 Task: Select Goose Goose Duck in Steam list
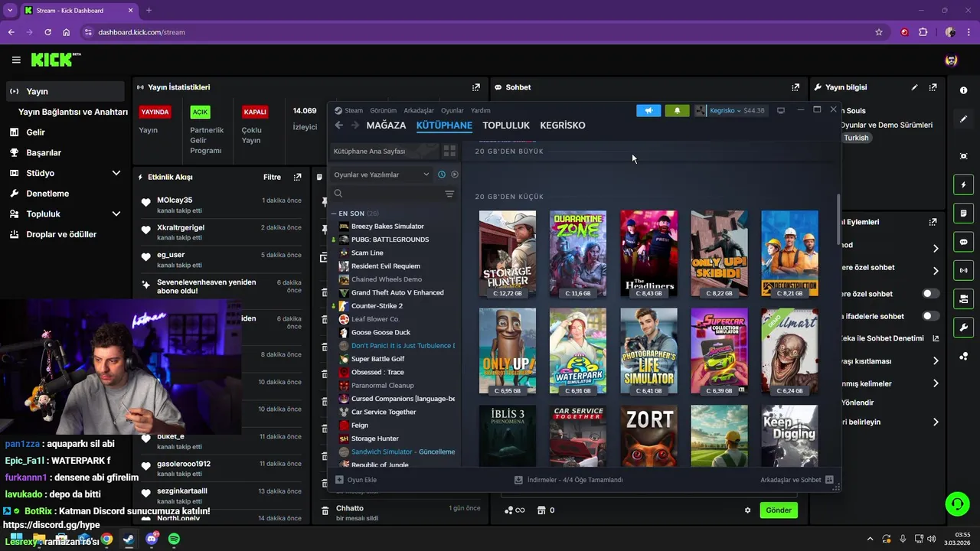[x=381, y=332]
